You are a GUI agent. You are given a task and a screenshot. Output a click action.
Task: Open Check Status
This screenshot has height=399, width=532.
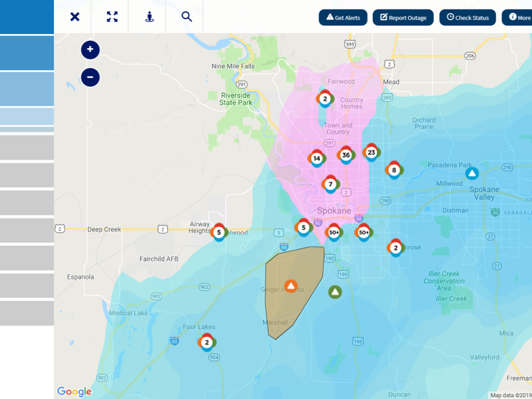tap(467, 18)
